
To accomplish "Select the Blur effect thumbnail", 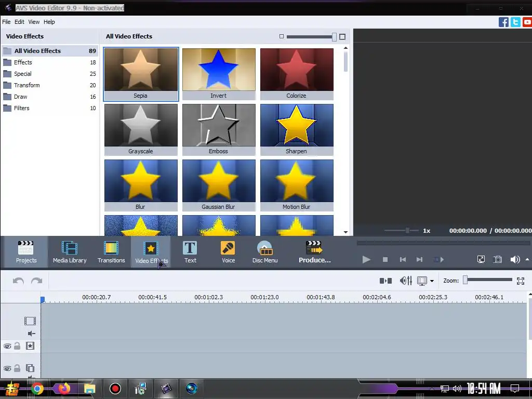I will (141, 185).
